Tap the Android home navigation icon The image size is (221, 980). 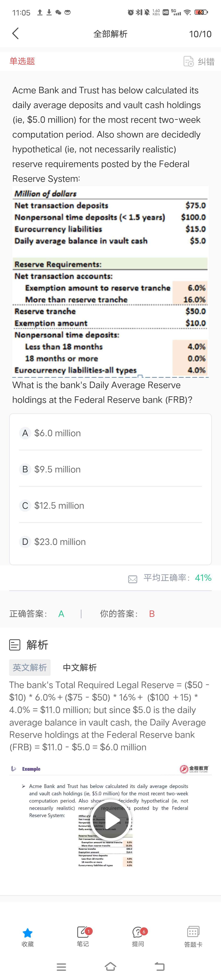(x=110, y=966)
